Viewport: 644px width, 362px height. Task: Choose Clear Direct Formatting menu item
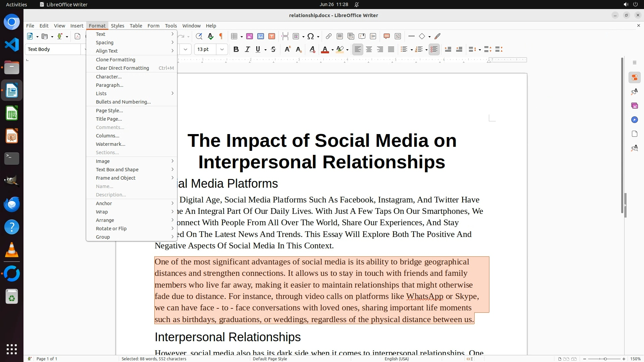pyautogui.click(x=122, y=68)
